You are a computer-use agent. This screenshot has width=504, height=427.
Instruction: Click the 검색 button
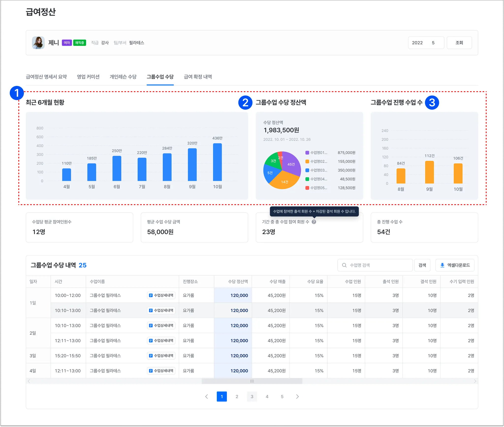[422, 265]
